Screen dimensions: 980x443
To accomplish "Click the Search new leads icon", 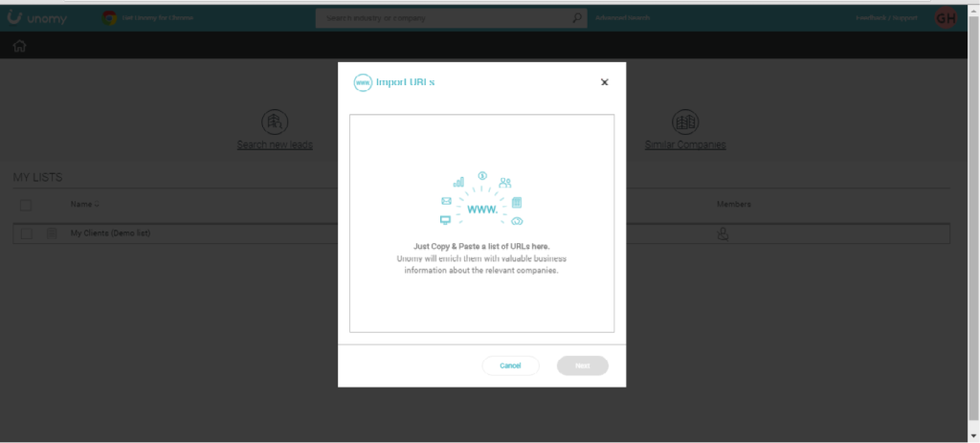I will click(x=275, y=122).
